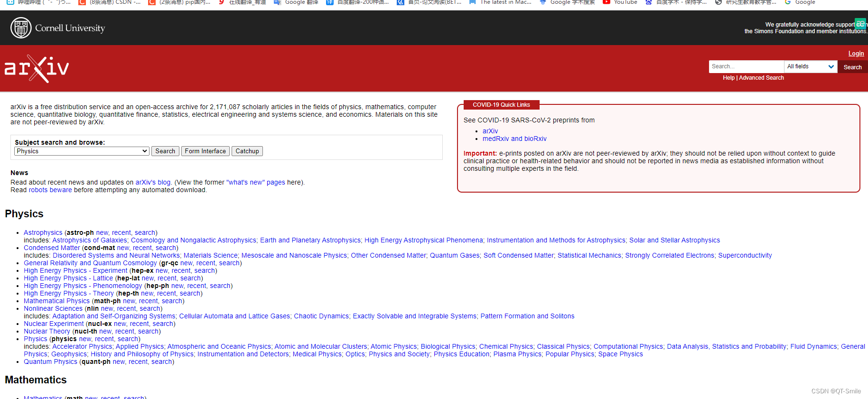Open the CSDN bookmark icon
Screen dimensions: 868x399
coord(82,2)
